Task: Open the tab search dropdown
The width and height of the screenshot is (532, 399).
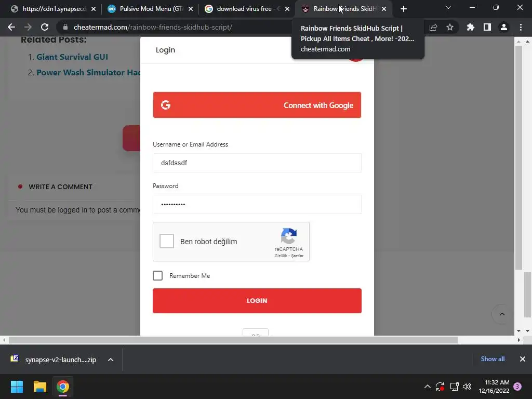Action: (x=448, y=7)
